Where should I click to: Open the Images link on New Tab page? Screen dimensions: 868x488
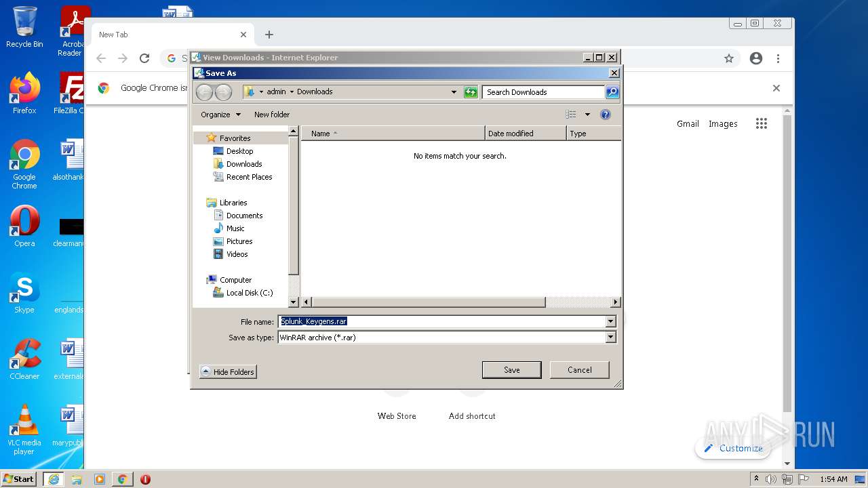(723, 124)
